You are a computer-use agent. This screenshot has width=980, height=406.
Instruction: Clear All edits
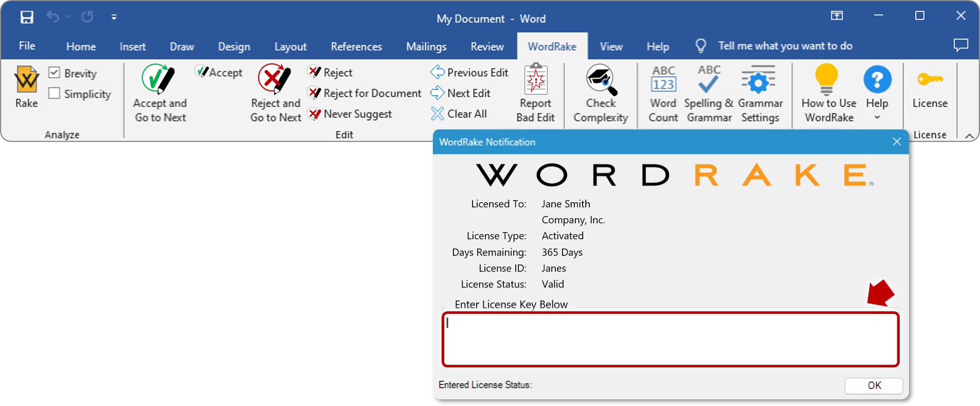459,114
